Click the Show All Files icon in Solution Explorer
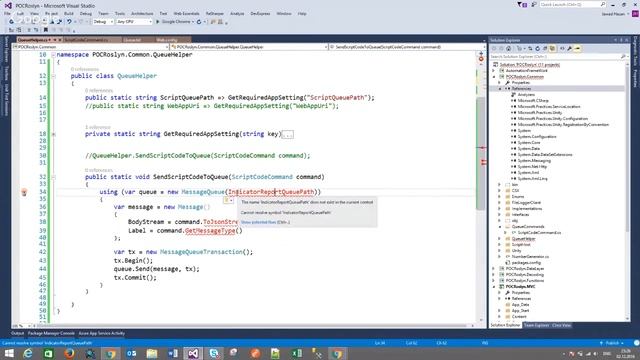This screenshot has height=360, width=640. coord(552,49)
